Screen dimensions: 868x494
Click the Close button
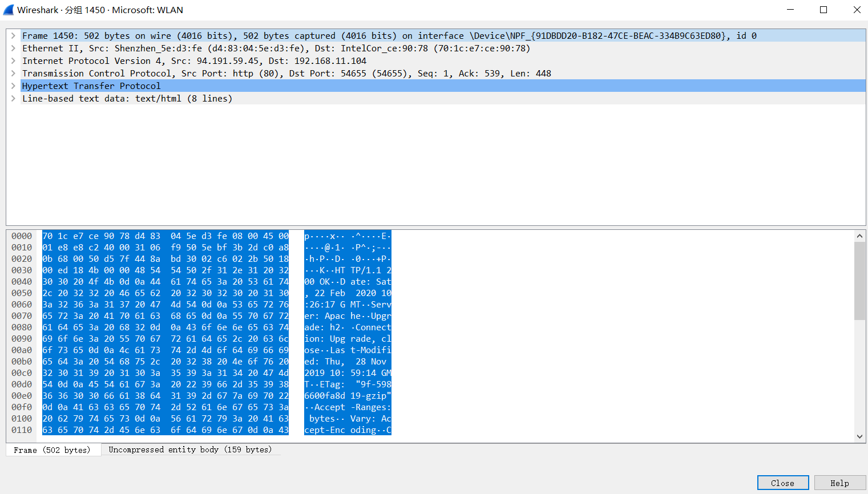(782, 482)
